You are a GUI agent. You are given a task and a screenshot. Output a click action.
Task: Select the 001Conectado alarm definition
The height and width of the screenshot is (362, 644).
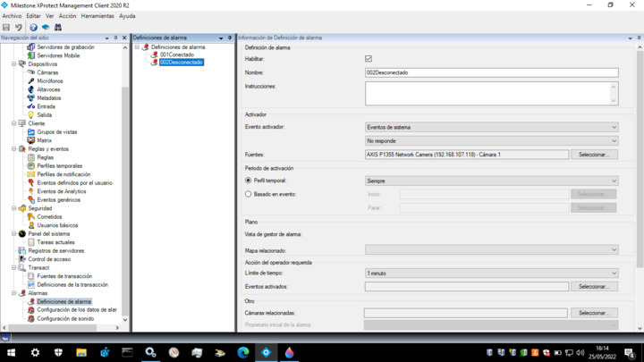(176, 55)
